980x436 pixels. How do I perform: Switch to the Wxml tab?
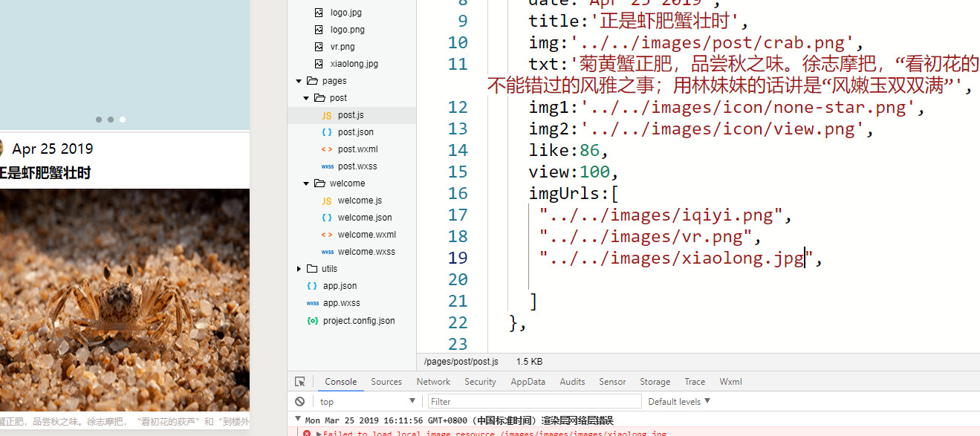(x=730, y=382)
